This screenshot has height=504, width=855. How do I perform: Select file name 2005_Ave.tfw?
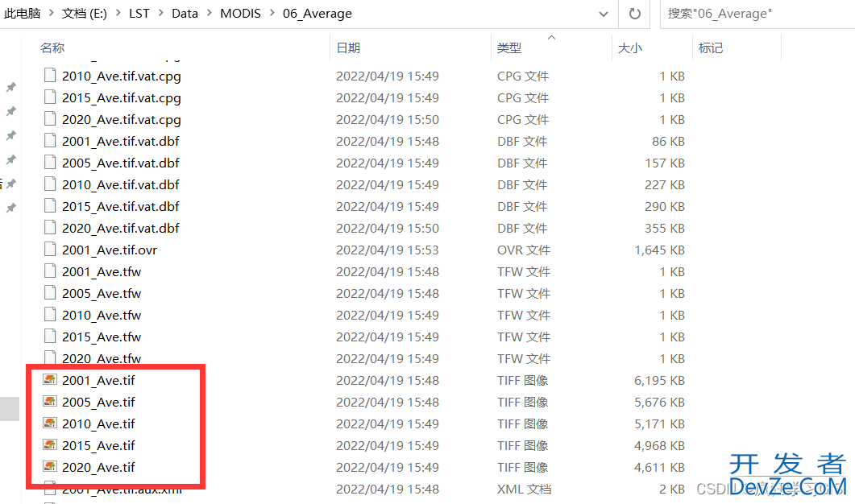click(102, 294)
